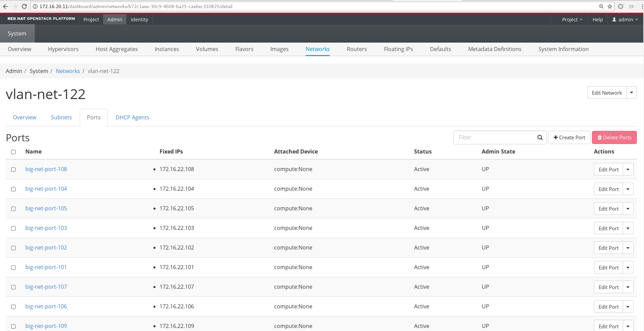The width and height of the screenshot is (644, 331).
Task: Click the round extension icon in browser toolbar
Action: (x=621, y=6)
